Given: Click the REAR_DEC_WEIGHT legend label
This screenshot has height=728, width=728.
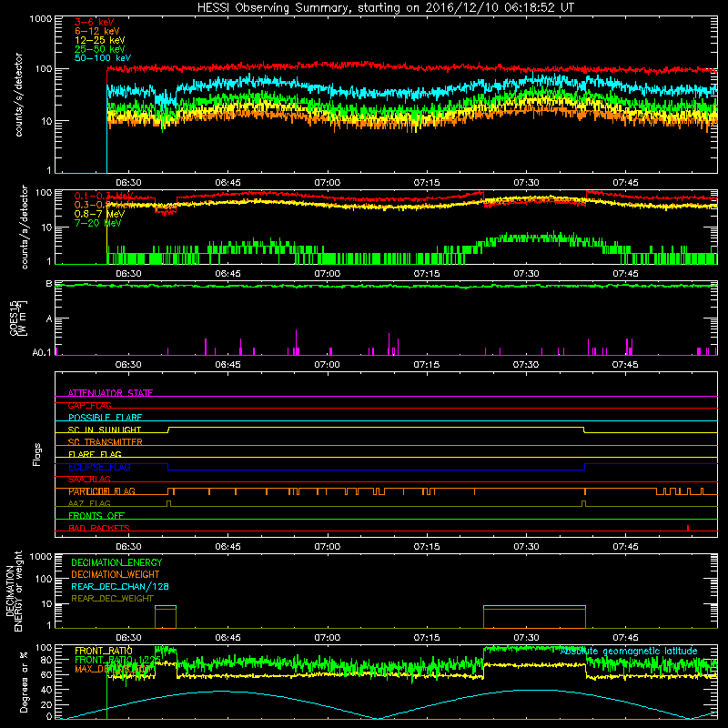Looking at the screenshot, I should click(x=112, y=599).
